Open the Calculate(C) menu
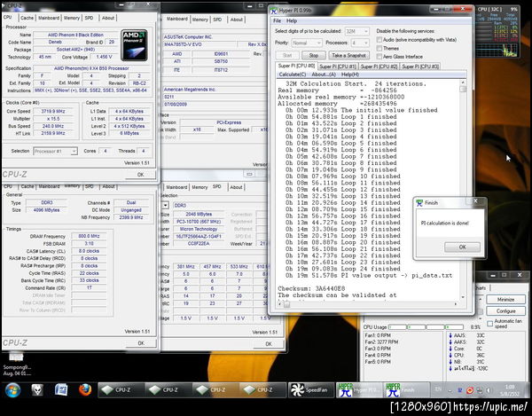Screen dimensions: 532x416 click(292, 75)
